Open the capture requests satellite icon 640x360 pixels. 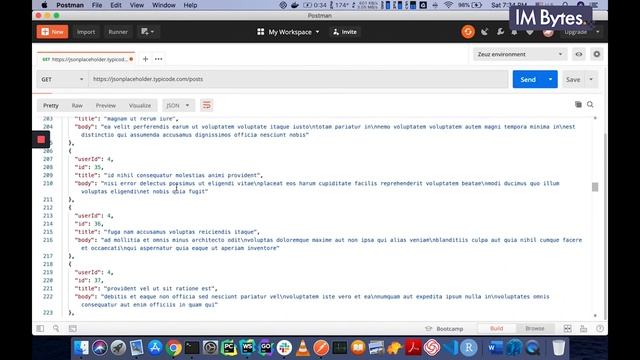click(484, 32)
